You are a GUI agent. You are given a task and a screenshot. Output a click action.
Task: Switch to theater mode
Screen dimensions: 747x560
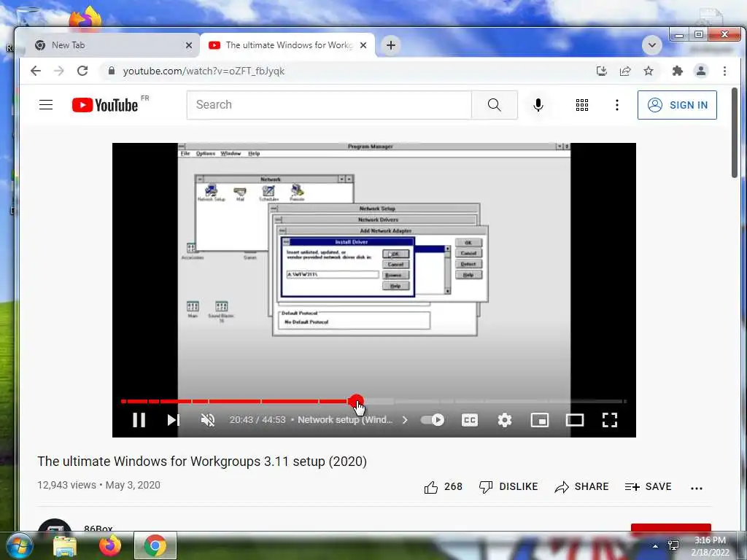point(575,420)
